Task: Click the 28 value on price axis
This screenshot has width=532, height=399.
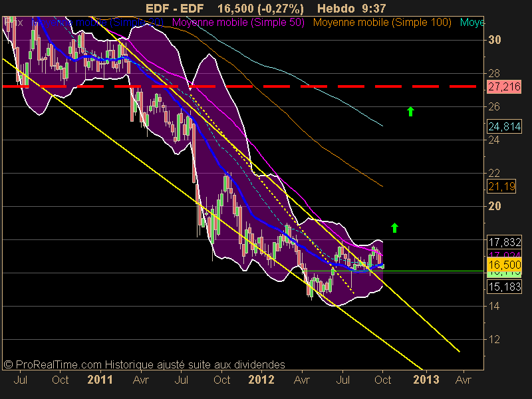Action: click(x=494, y=73)
